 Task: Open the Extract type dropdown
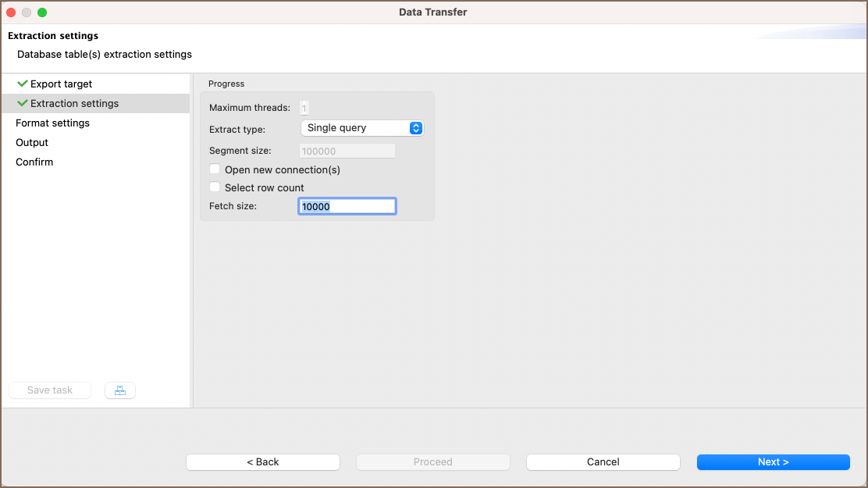click(362, 128)
